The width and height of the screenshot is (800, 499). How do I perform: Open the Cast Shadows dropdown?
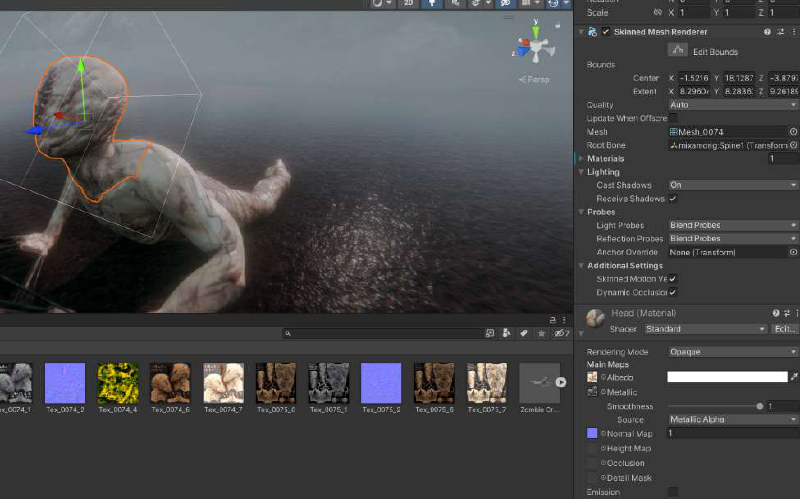pos(733,185)
